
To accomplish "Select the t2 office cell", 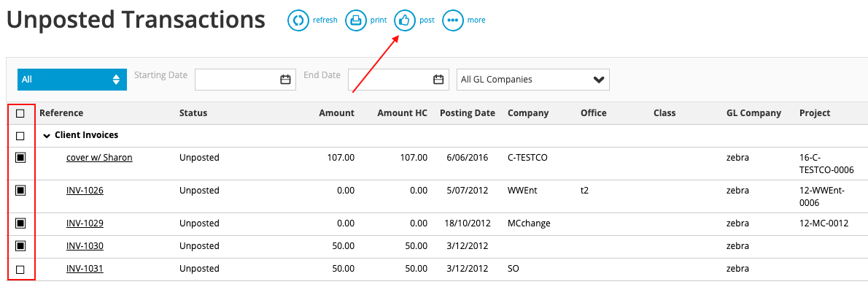I will point(584,190).
